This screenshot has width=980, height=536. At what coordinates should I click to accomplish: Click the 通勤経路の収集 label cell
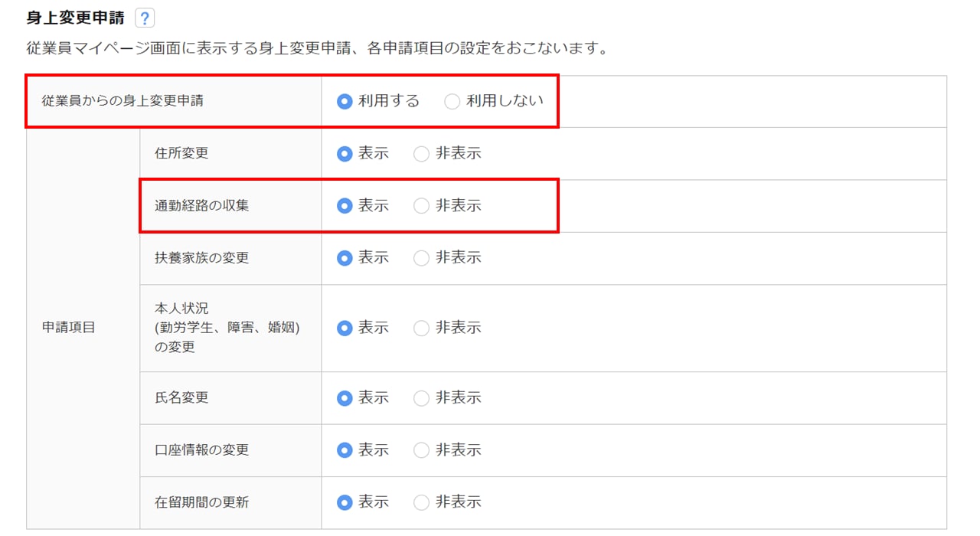point(202,206)
